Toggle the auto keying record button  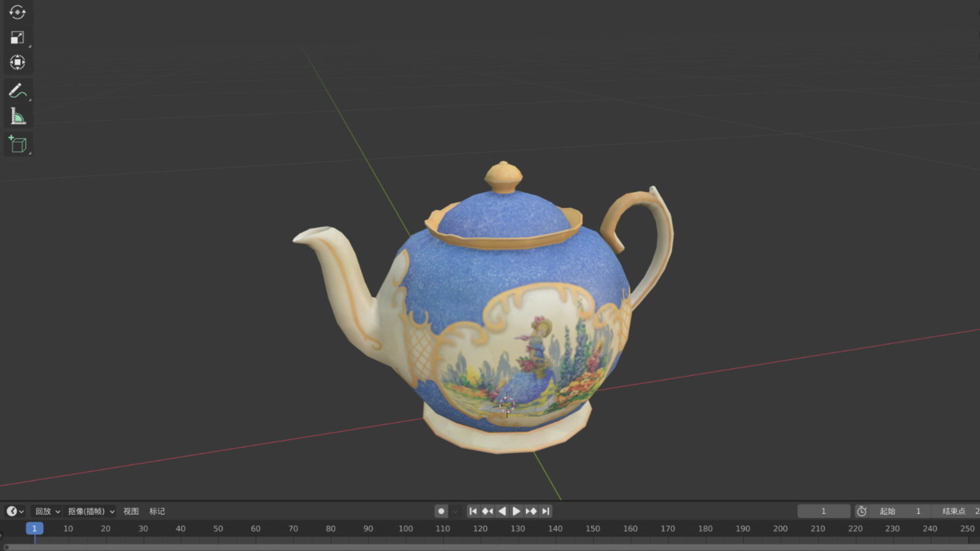pyautogui.click(x=441, y=511)
